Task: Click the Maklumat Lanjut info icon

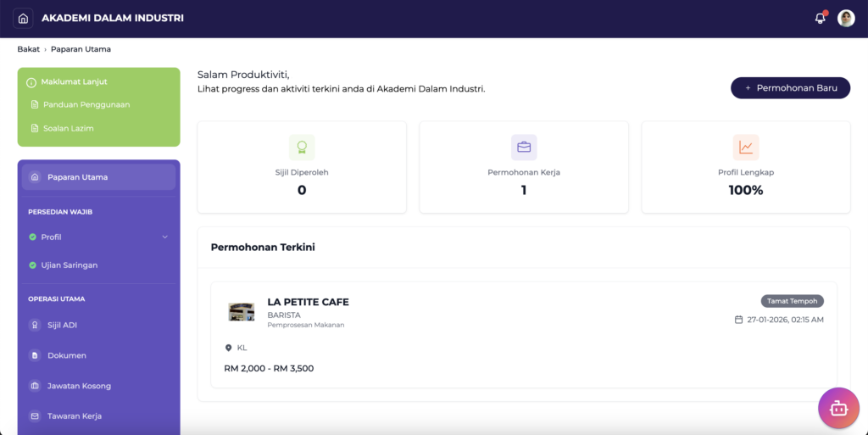Action: coord(32,82)
